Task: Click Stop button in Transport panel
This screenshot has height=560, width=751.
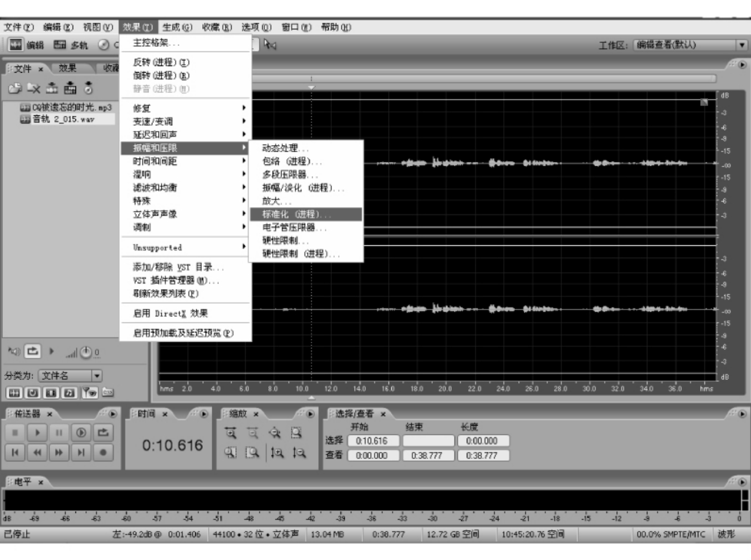Action: coord(15,433)
